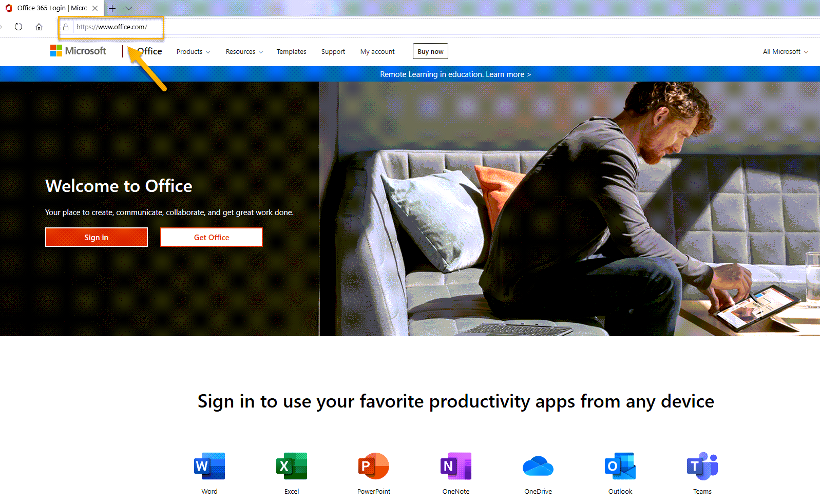The image size is (820, 504).
Task: Open the Excel app icon
Action: click(x=292, y=466)
